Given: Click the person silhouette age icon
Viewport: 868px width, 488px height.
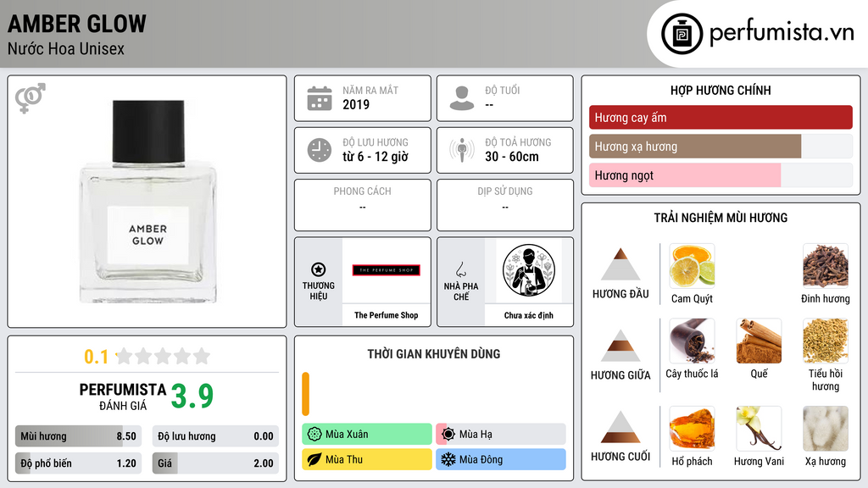Looking at the screenshot, I should [x=462, y=98].
